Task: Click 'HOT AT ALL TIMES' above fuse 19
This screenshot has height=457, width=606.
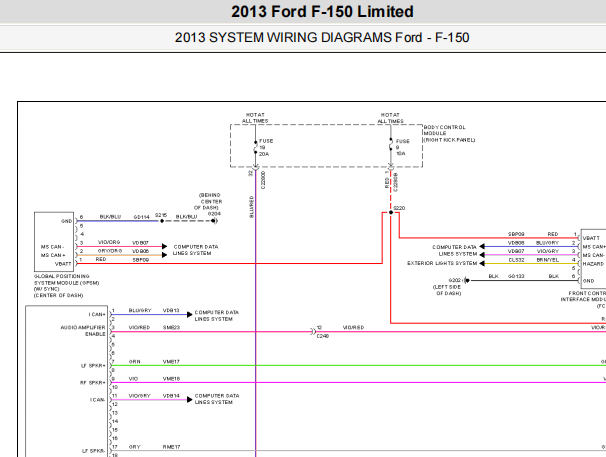Action: [x=255, y=118]
